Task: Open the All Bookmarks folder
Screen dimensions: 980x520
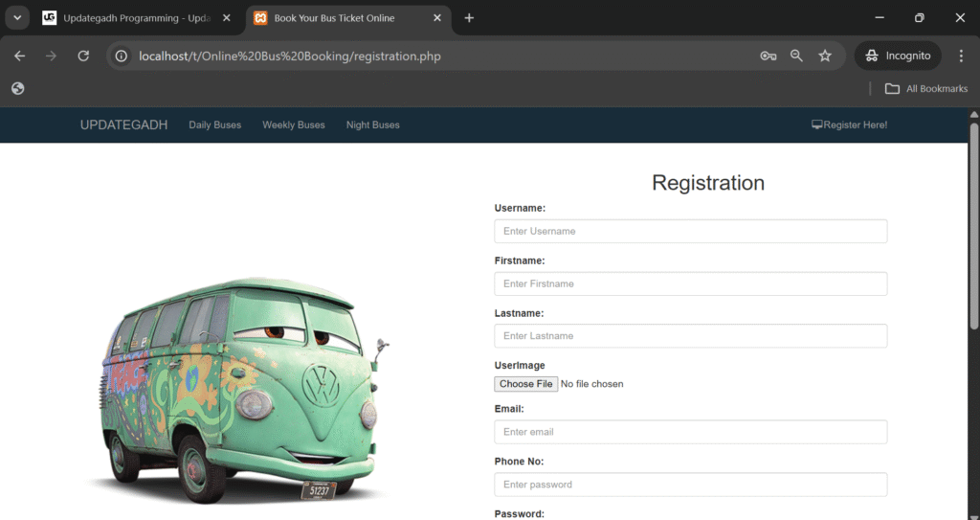Action: (926, 89)
